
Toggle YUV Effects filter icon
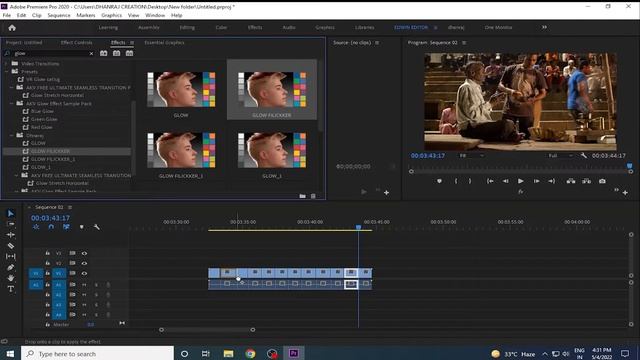tap(129, 53)
